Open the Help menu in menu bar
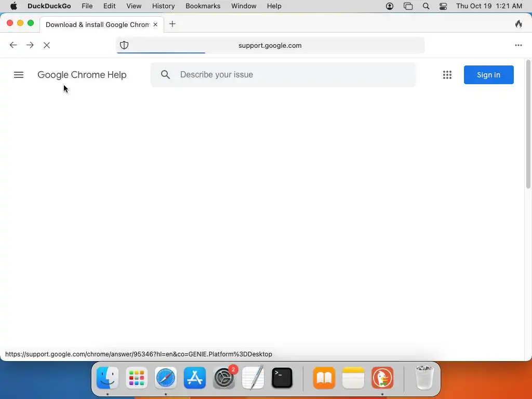532x399 pixels. pyautogui.click(x=274, y=6)
